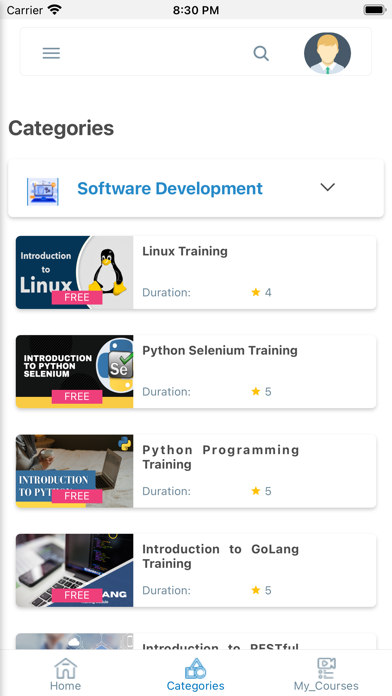
Task: Switch to the Home tab label
Action: [65, 686]
